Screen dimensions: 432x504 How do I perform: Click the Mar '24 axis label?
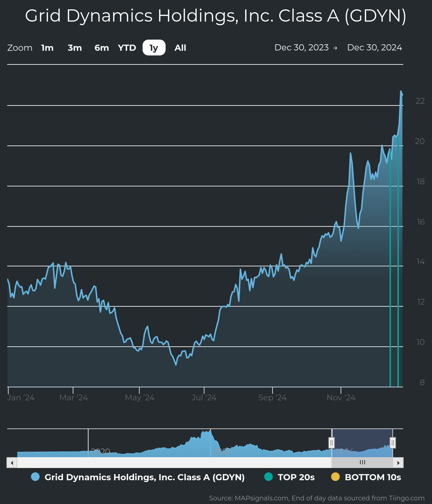click(x=73, y=397)
